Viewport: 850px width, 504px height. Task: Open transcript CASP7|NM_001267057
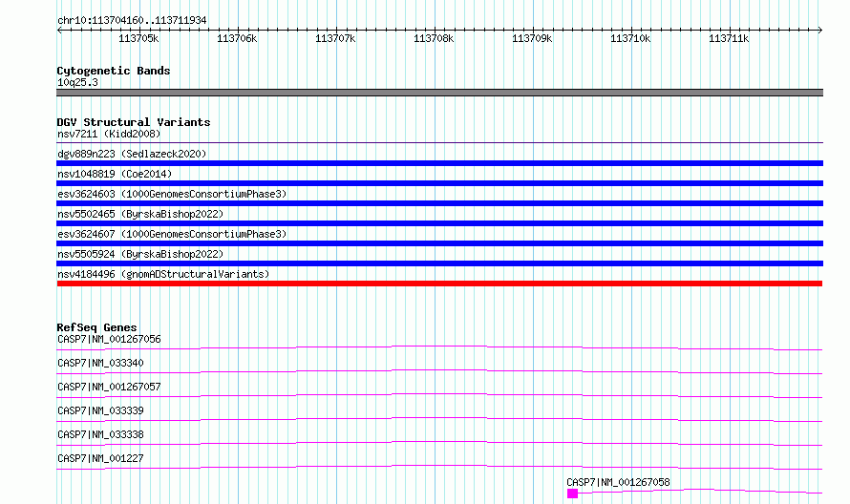click(109, 387)
